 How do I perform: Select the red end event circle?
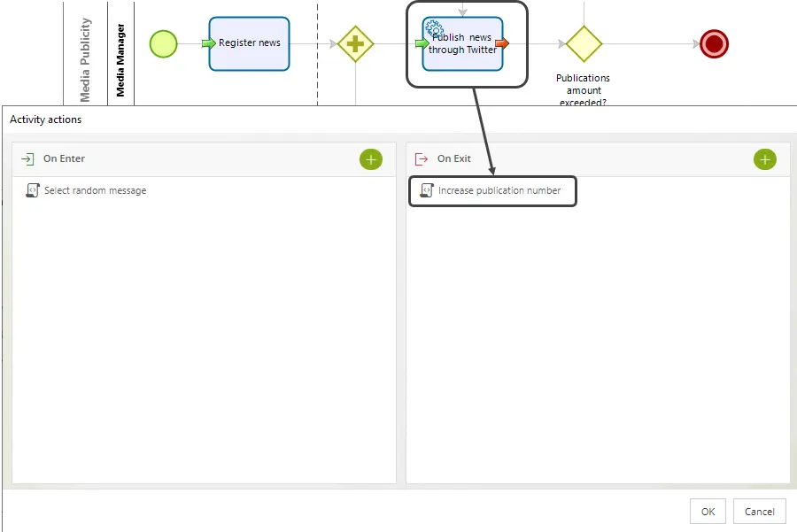coord(714,44)
